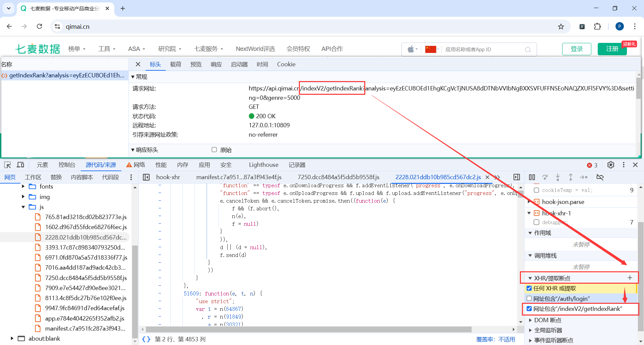Switch to the 响应 tab
This screenshot has width=644, height=345.
[x=216, y=64]
